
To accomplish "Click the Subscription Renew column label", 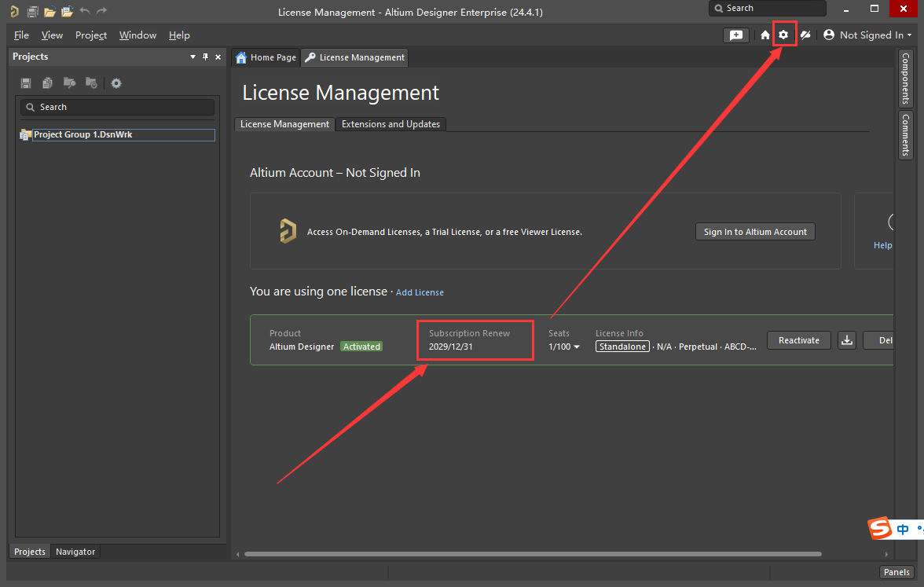I will (469, 333).
